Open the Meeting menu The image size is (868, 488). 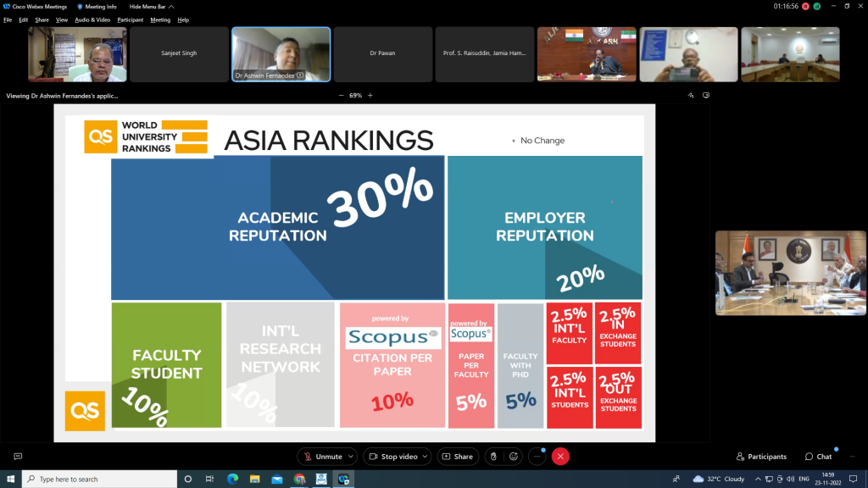(160, 20)
